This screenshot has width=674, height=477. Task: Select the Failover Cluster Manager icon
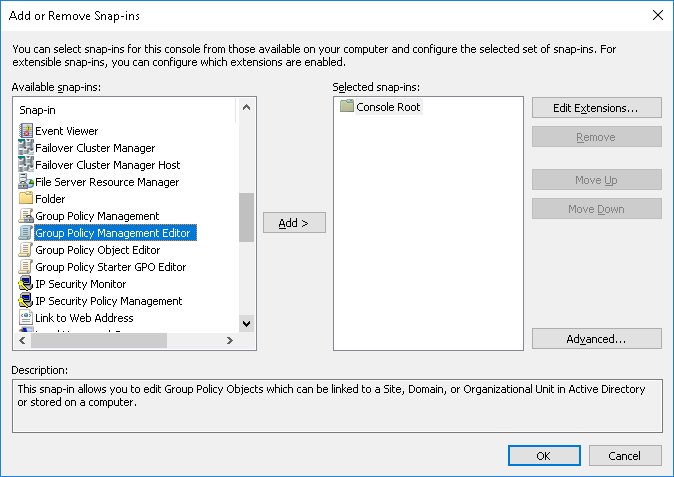pyautogui.click(x=26, y=148)
